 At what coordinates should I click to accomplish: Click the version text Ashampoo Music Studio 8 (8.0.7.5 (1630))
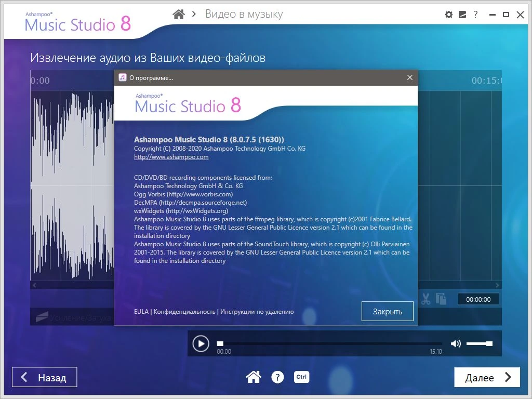tap(209, 139)
